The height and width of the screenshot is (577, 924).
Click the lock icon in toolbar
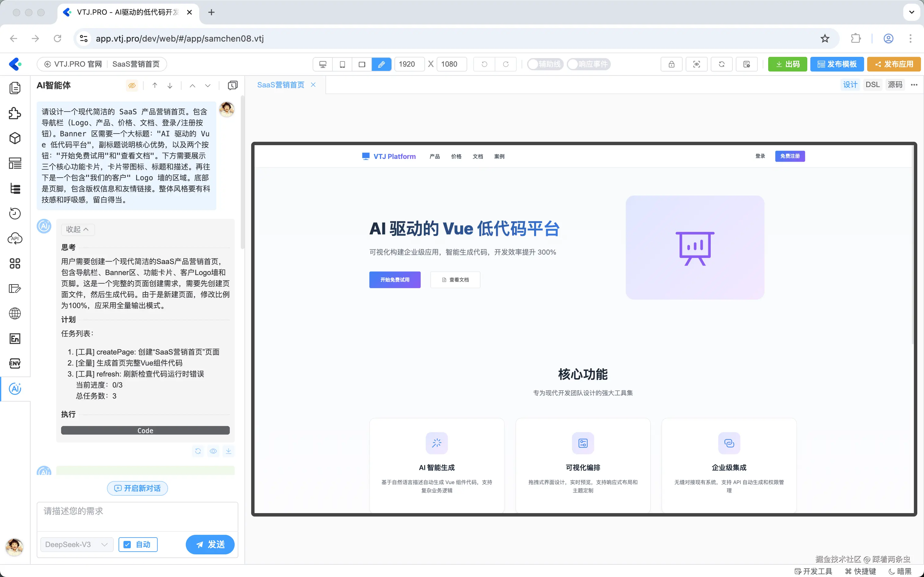pyautogui.click(x=671, y=64)
